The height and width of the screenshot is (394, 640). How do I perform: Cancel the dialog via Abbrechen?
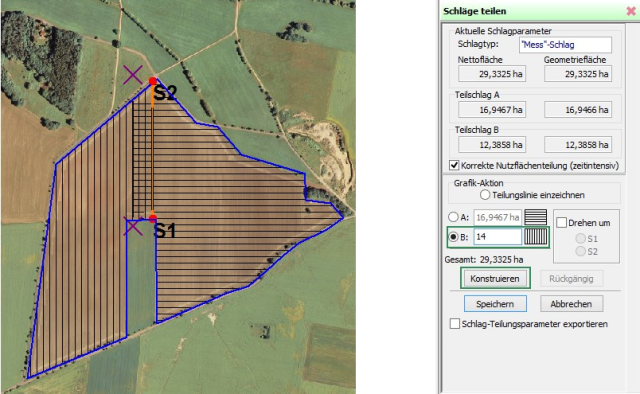(571, 304)
